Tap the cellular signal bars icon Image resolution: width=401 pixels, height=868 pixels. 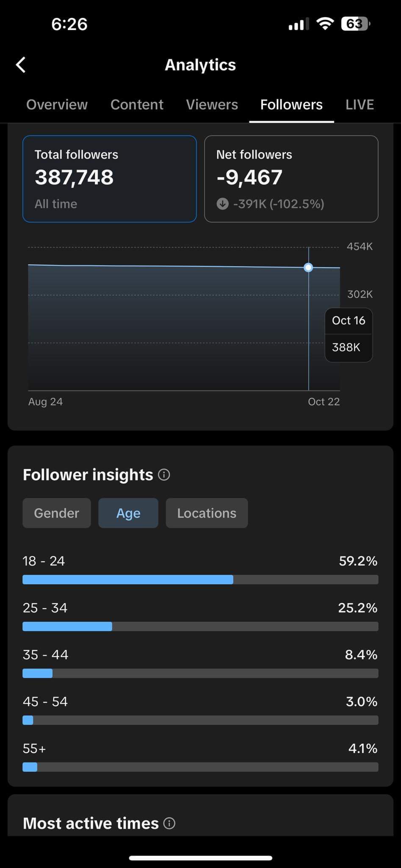pos(299,24)
